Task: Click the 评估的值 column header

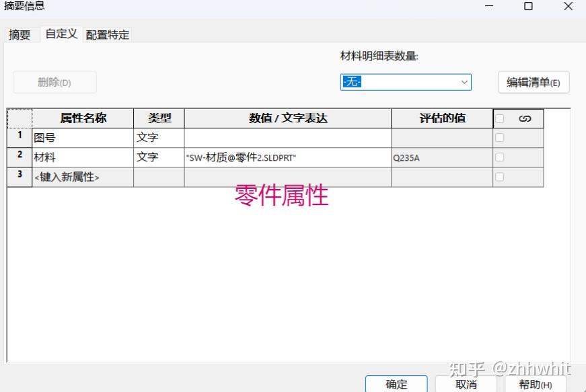Action: click(442, 118)
